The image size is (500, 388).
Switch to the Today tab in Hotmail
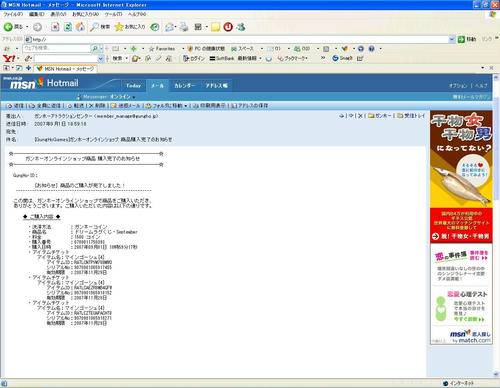[x=133, y=86]
